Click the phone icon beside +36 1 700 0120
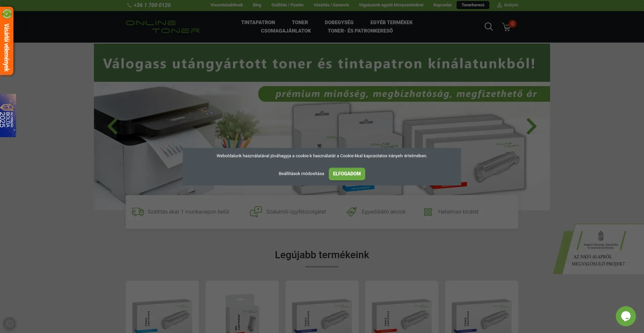 tap(129, 5)
